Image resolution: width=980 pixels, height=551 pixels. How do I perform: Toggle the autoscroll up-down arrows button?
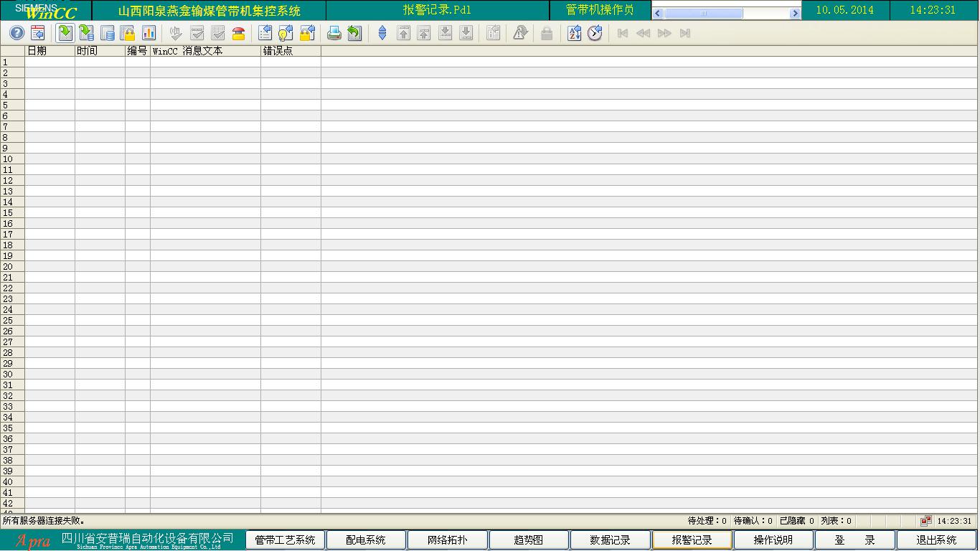[x=382, y=33]
